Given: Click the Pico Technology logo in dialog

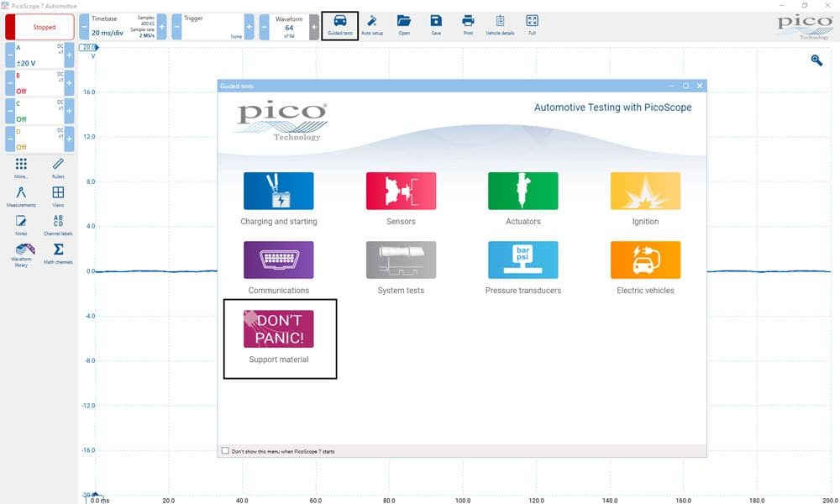Looking at the screenshot, I should tap(282, 121).
